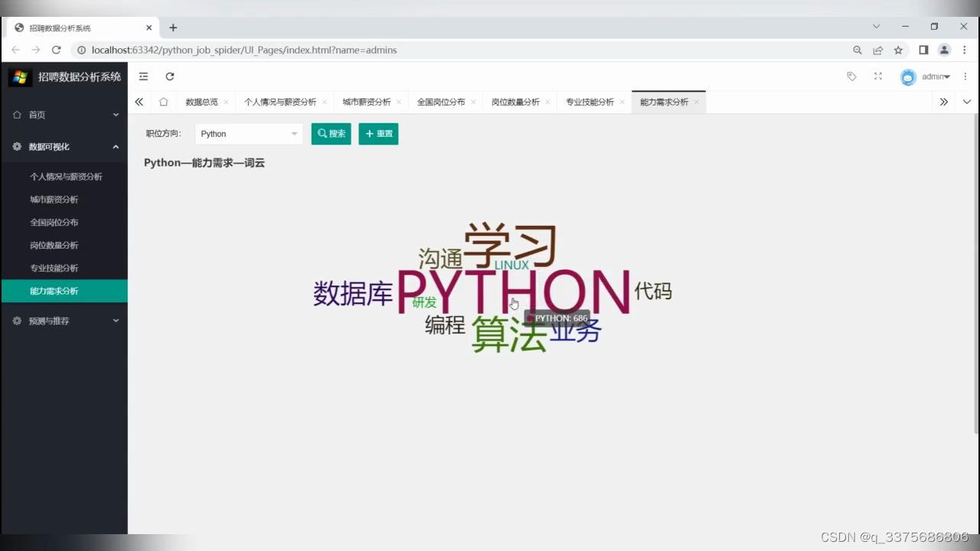The height and width of the screenshot is (551, 980).
Task: Open the more-options vertical dots icon
Action: 965,77
